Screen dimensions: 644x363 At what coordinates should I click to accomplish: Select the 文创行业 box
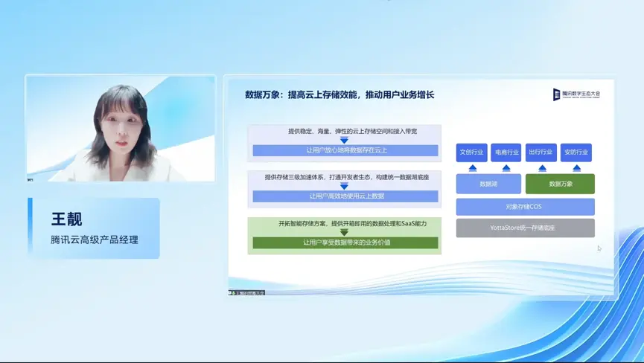tap(471, 152)
